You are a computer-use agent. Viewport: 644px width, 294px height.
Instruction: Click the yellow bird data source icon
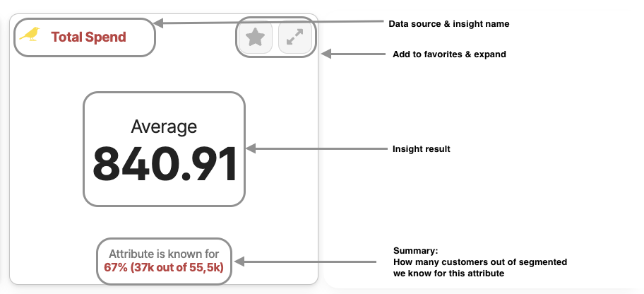30,34
